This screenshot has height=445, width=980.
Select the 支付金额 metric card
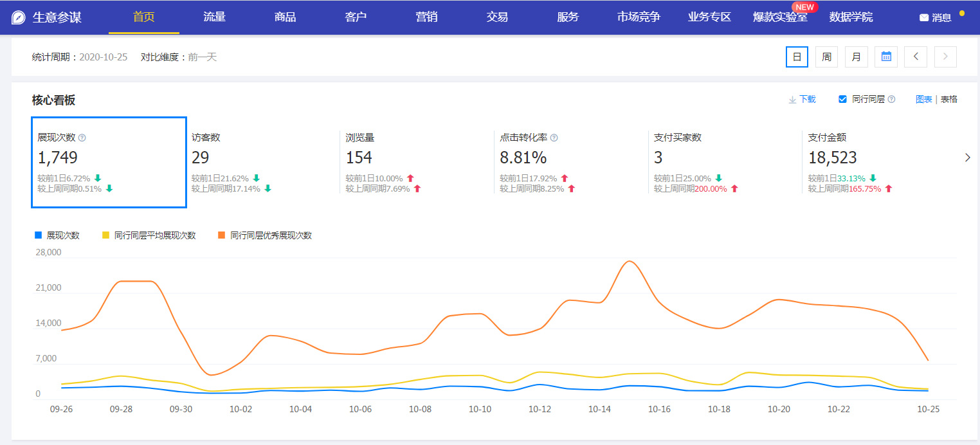(880, 161)
